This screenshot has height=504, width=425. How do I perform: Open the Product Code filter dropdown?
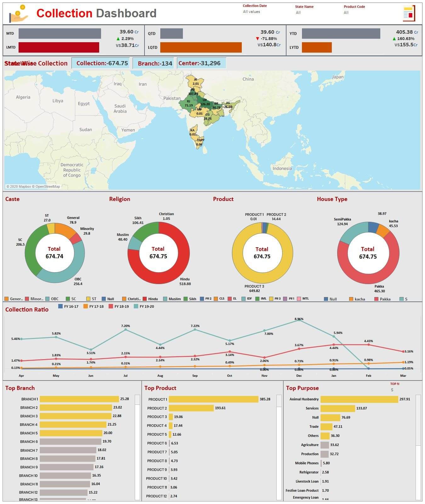coord(346,13)
